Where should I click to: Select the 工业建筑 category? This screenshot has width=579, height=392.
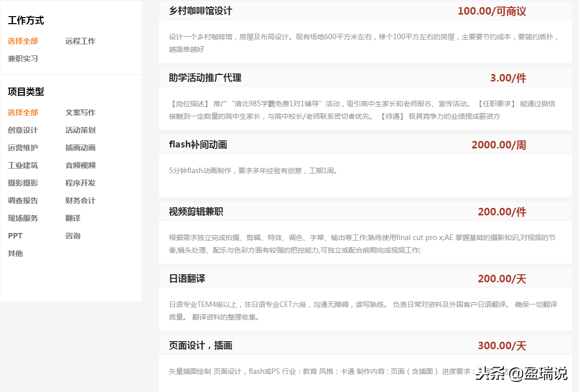tap(23, 166)
